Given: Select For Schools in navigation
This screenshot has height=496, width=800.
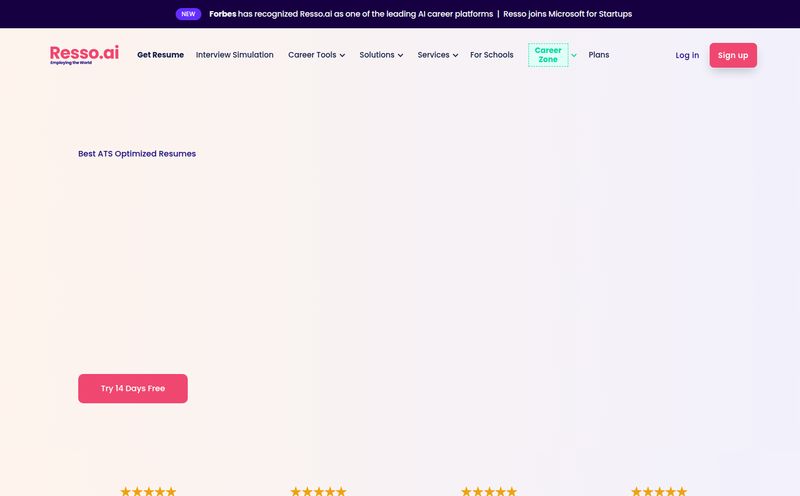Looking at the screenshot, I should [x=492, y=55].
